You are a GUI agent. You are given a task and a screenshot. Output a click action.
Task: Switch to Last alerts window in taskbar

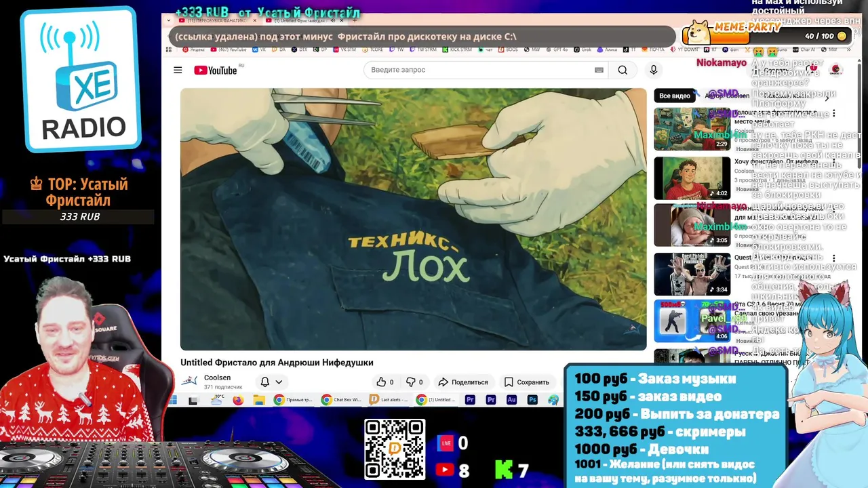tap(388, 400)
